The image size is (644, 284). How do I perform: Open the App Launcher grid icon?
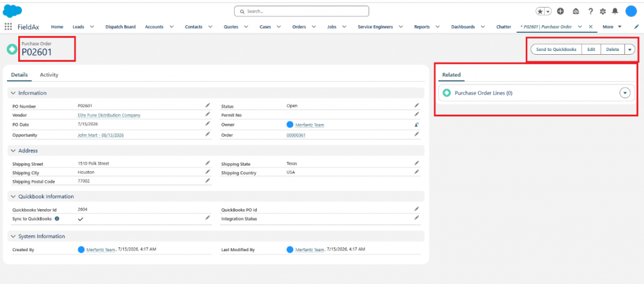point(8,26)
